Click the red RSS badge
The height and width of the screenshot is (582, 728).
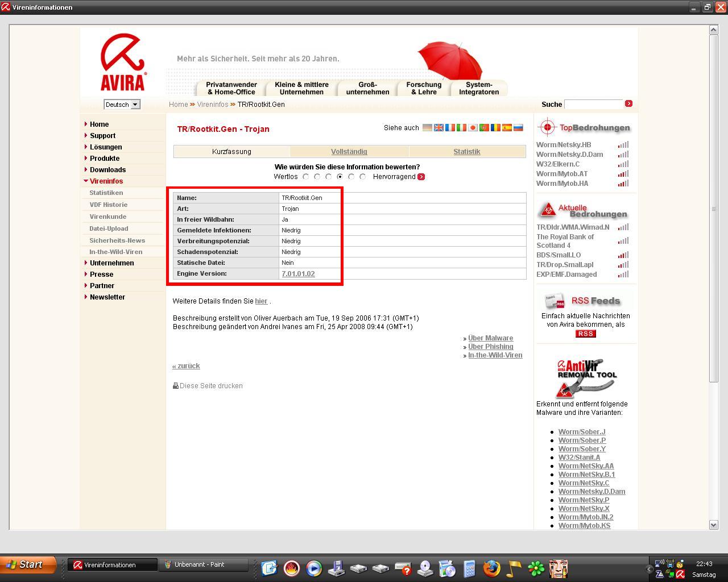[x=585, y=334]
